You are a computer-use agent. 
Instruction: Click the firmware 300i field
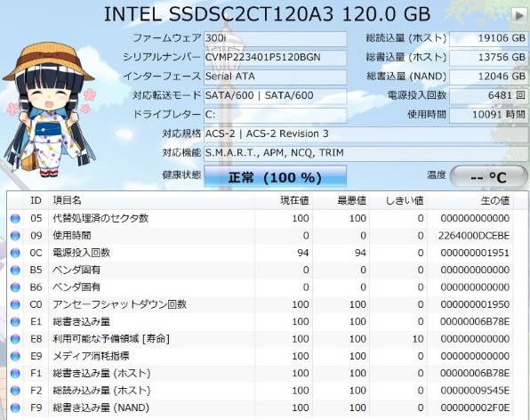(x=275, y=38)
